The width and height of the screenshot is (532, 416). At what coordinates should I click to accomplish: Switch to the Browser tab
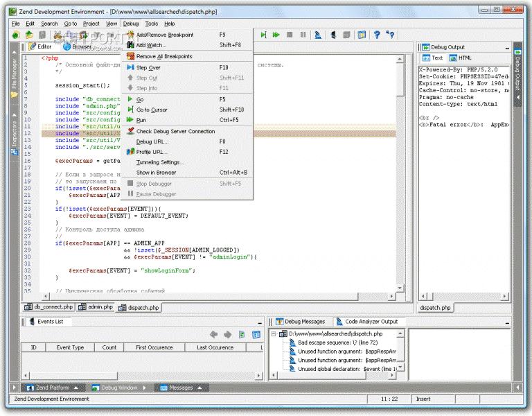pos(78,46)
